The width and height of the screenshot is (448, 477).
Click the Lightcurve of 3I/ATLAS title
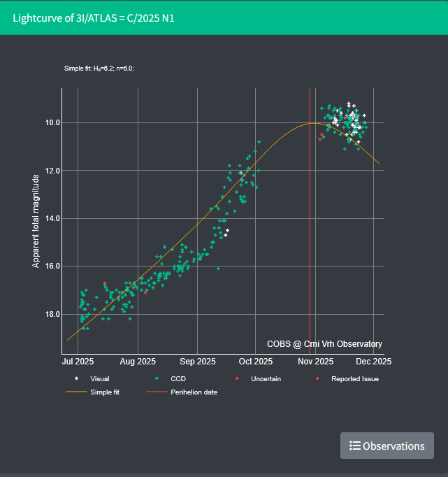[94, 18]
